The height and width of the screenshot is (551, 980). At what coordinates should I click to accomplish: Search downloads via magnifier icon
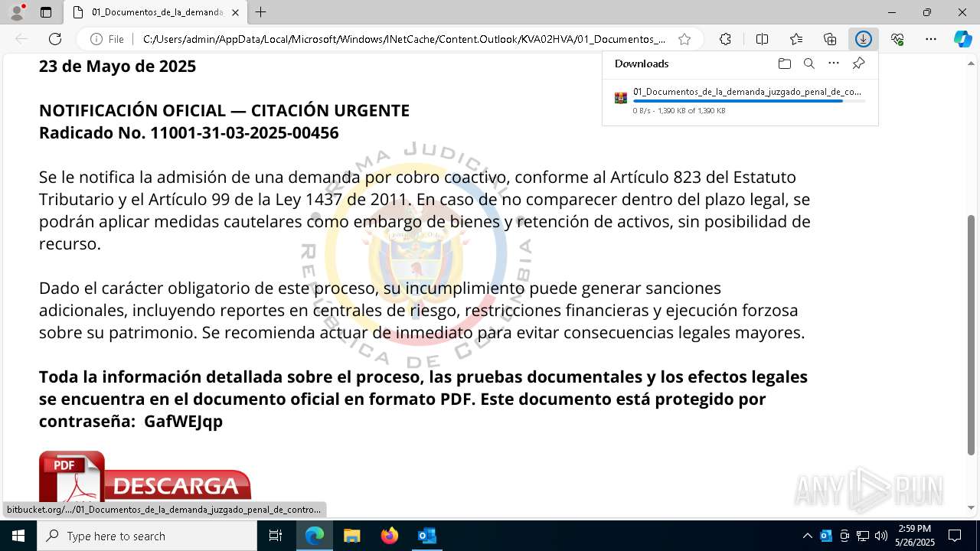pyautogui.click(x=808, y=64)
